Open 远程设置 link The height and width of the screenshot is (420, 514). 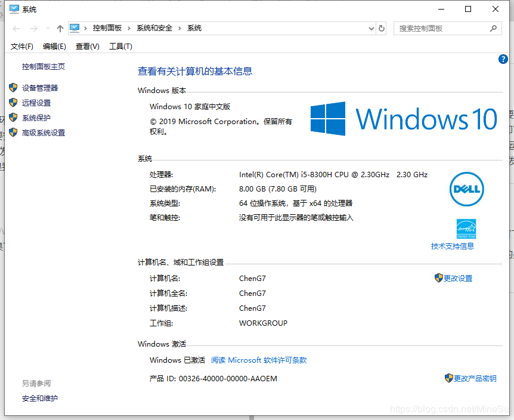pyautogui.click(x=36, y=103)
